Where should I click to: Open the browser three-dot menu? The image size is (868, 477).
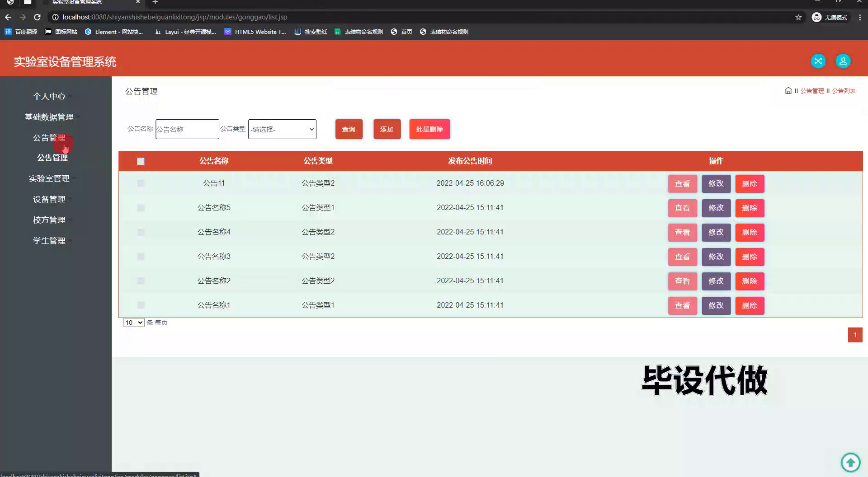[860, 17]
